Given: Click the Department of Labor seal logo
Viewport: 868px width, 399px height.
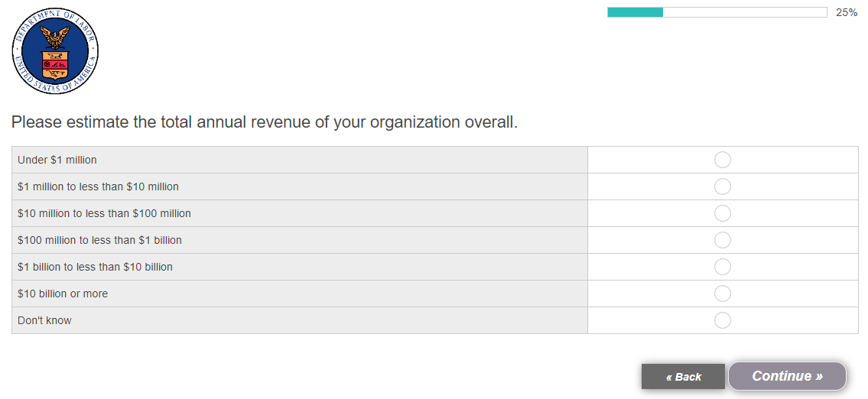Looking at the screenshot, I should pos(55,51).
